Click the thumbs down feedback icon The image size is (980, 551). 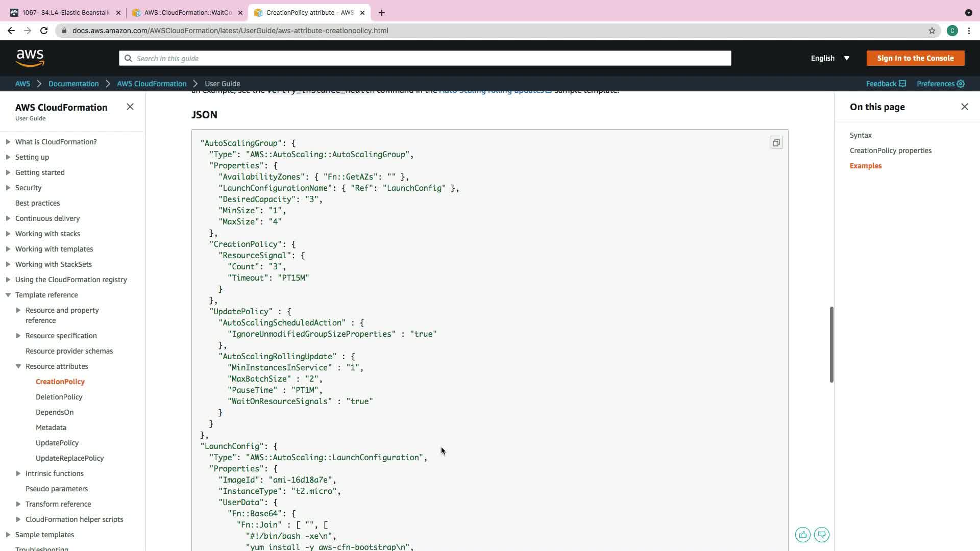[821, 535]
